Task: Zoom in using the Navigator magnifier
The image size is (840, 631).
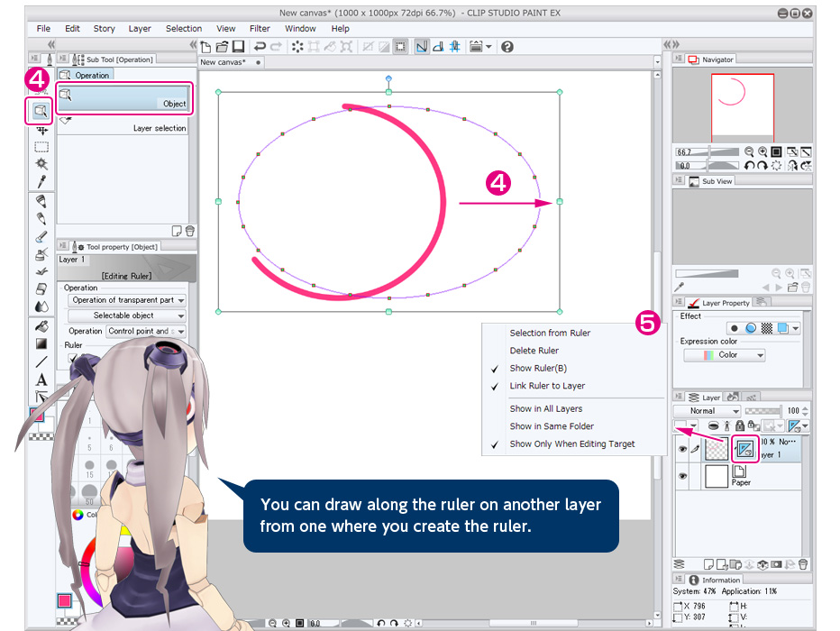Action: 762,152
